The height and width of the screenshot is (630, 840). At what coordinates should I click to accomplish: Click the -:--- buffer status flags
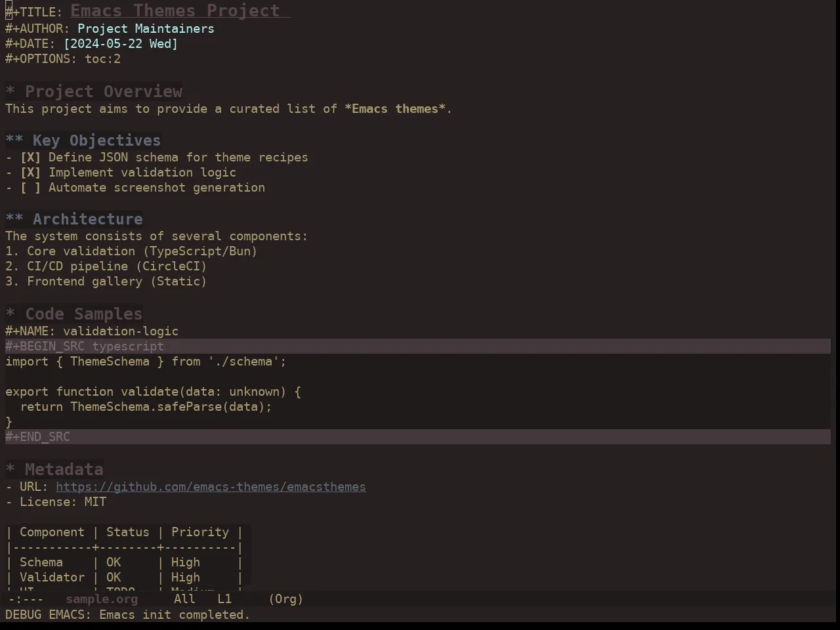point(26,599)
